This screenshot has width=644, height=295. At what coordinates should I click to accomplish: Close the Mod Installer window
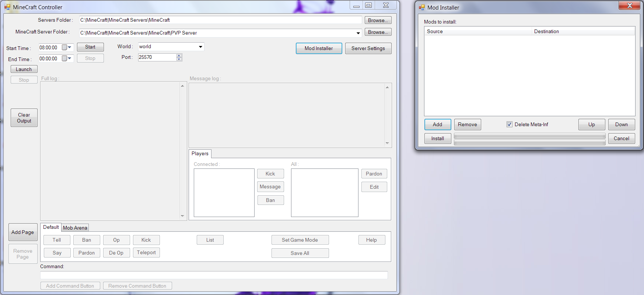coord(630,5)
